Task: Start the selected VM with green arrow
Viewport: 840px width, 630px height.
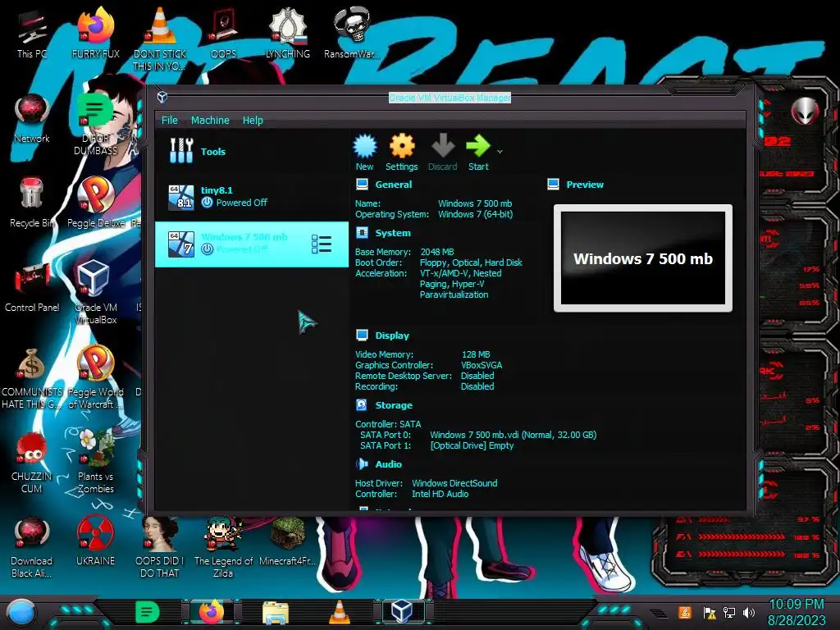Action: click(478, 152)
